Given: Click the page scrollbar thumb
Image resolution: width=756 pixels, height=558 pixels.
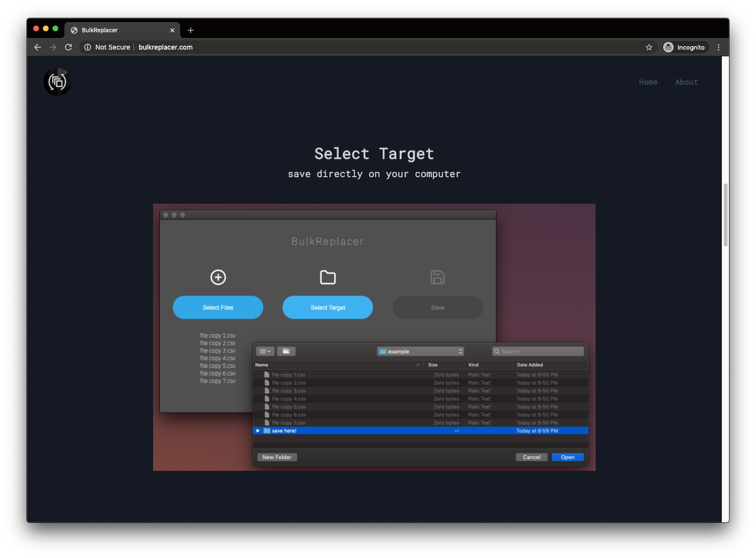Looking at the screenshot, I should coord(725,215).
